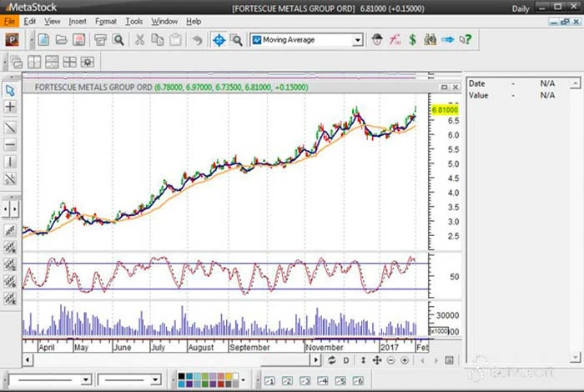
Task: Select the arrow pointer tool in left sidebar
Action: click(x=11, y=90)
